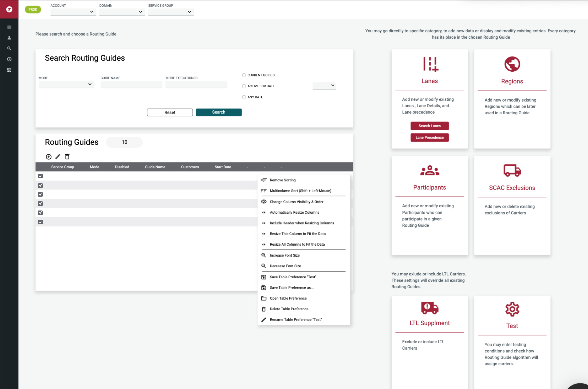Click the Reset button
Image resolution: width=588 pixels, height=389 pixels.
170,112
